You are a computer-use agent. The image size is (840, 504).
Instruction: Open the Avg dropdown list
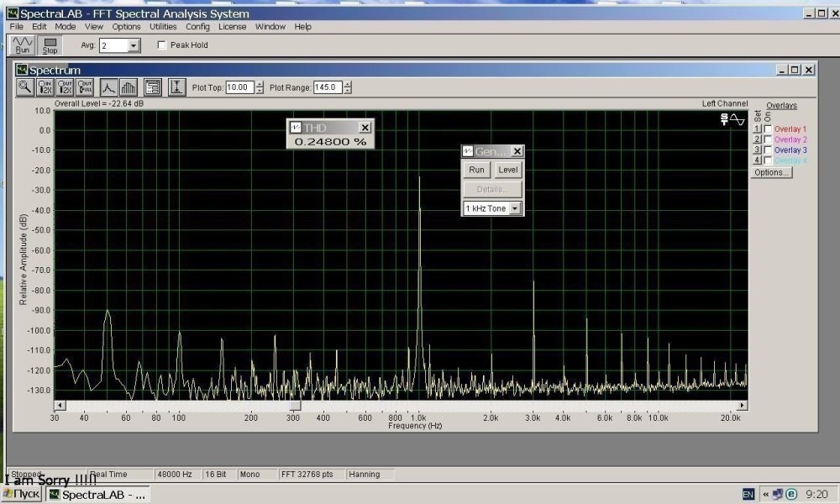(x=134, y=45)
